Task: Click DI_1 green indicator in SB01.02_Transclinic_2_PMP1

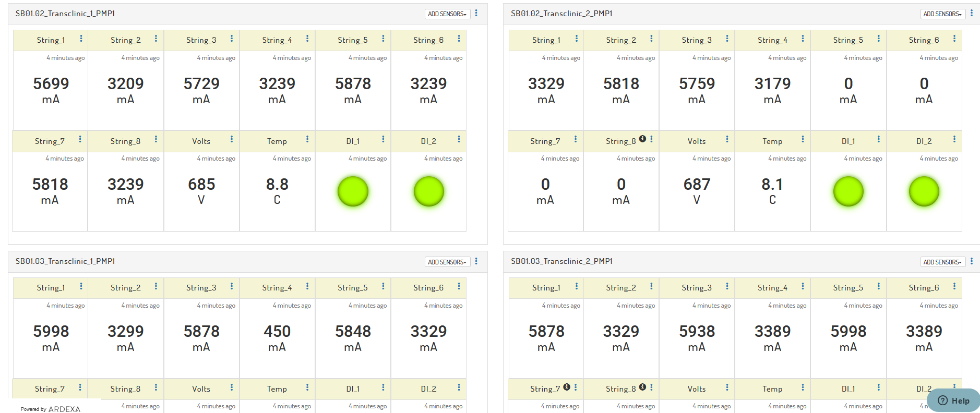Action: (x=848, y=191)
